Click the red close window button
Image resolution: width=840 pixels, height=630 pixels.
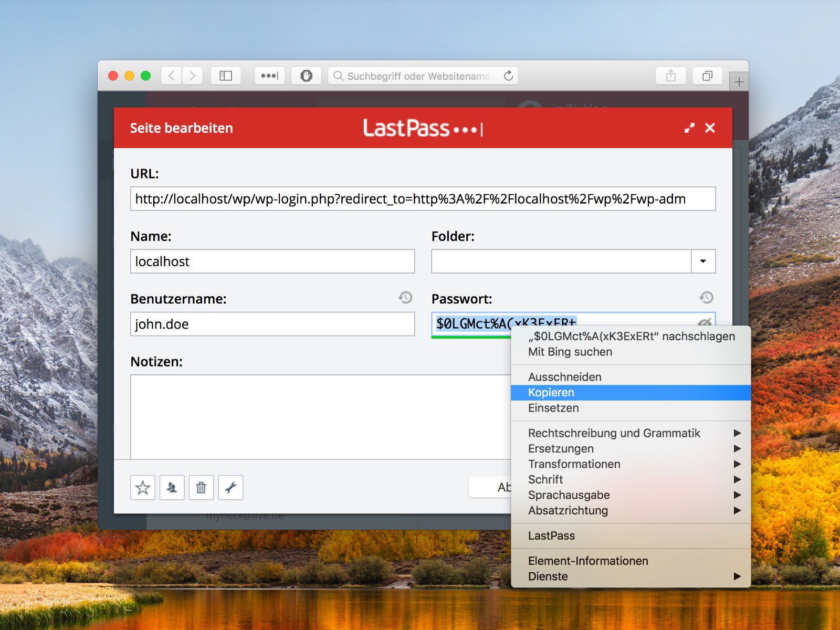pyautogui.click(x=113, y=76)
